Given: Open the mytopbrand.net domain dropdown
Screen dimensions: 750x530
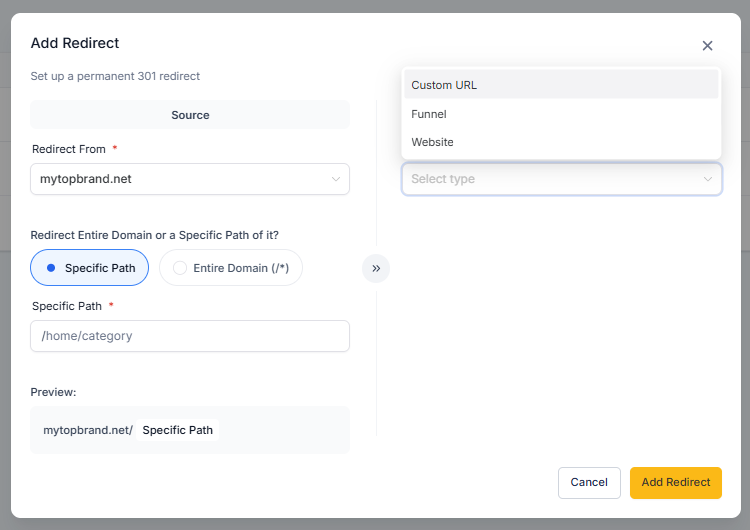Looking at the screenshot, I should tap(190, 180).
